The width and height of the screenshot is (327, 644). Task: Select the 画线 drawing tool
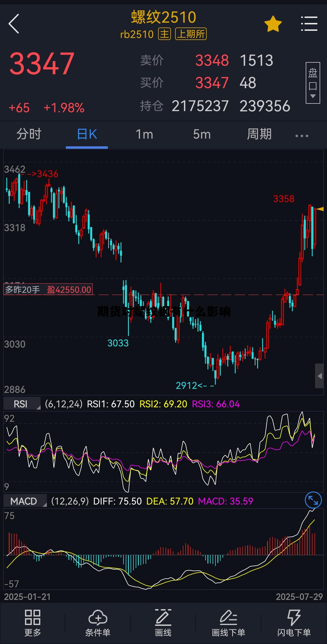click(x=163, y=623)
